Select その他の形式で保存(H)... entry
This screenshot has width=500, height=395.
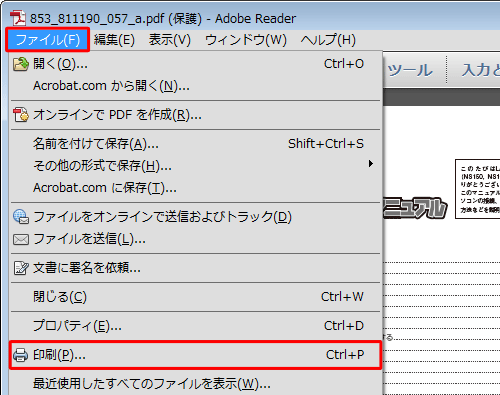[195, 166]
